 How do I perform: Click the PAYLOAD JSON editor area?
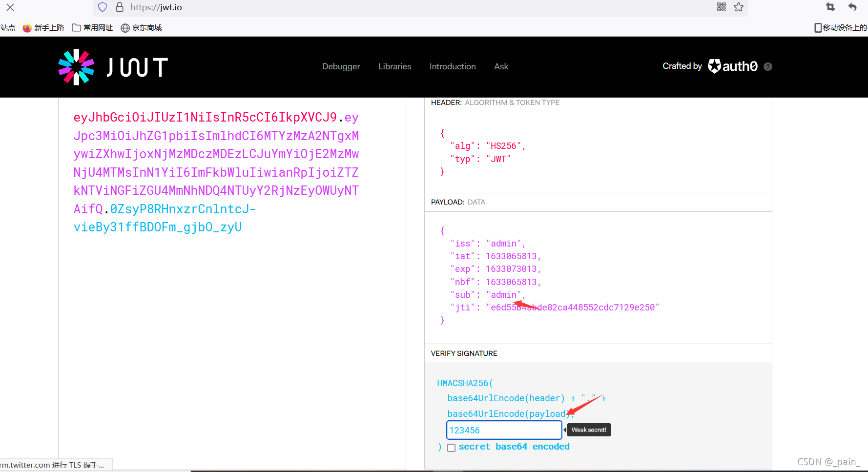[598, 277]
